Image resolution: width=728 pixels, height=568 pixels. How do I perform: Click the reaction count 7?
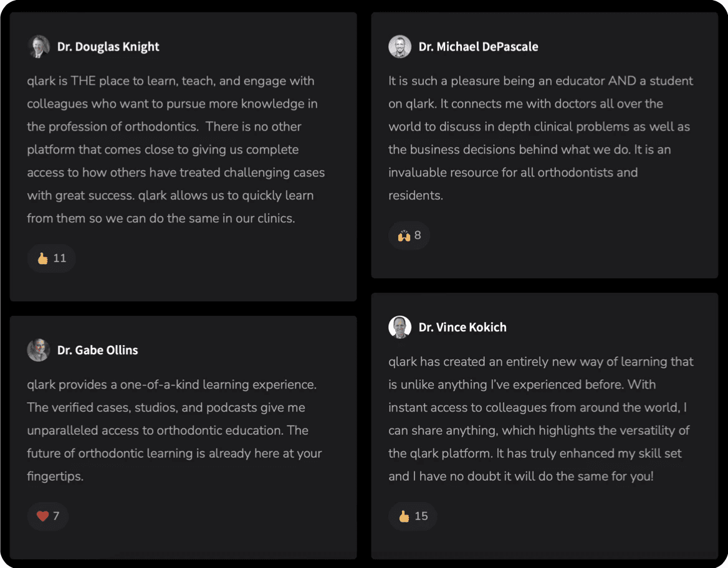click(x=56, y=516)
